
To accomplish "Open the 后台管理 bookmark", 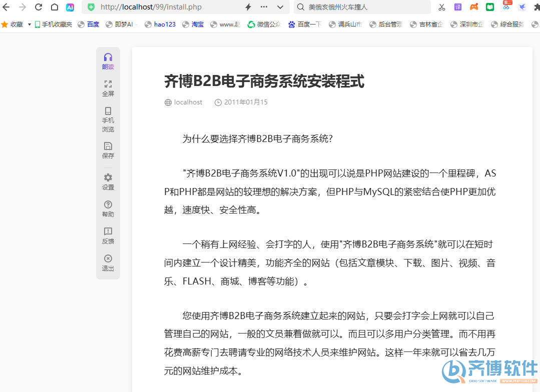I will point(386,24).
